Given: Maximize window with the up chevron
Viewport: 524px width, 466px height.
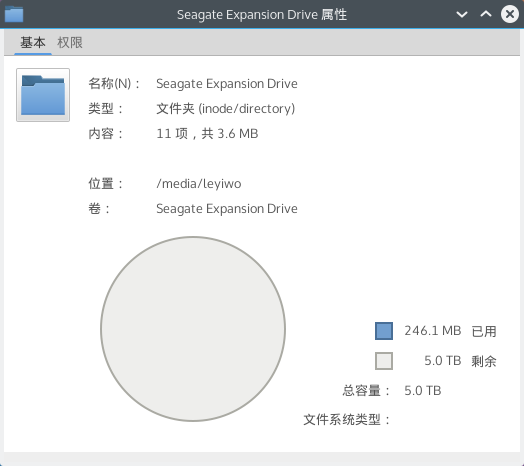Looking at the screenshot, I should [486, 14].
